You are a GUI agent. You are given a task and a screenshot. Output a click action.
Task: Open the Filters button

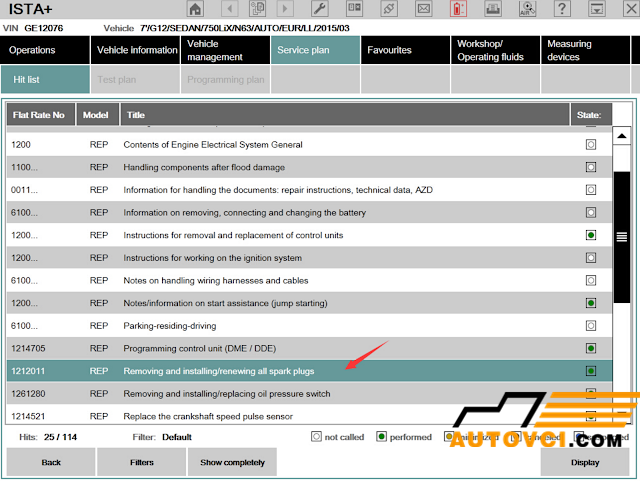[x=142, y=462]
